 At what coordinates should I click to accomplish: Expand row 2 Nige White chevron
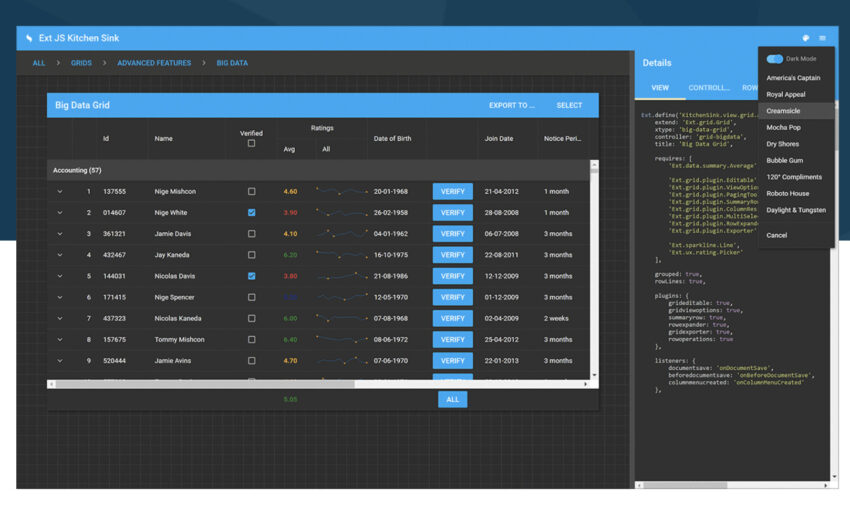pos(60,212)
